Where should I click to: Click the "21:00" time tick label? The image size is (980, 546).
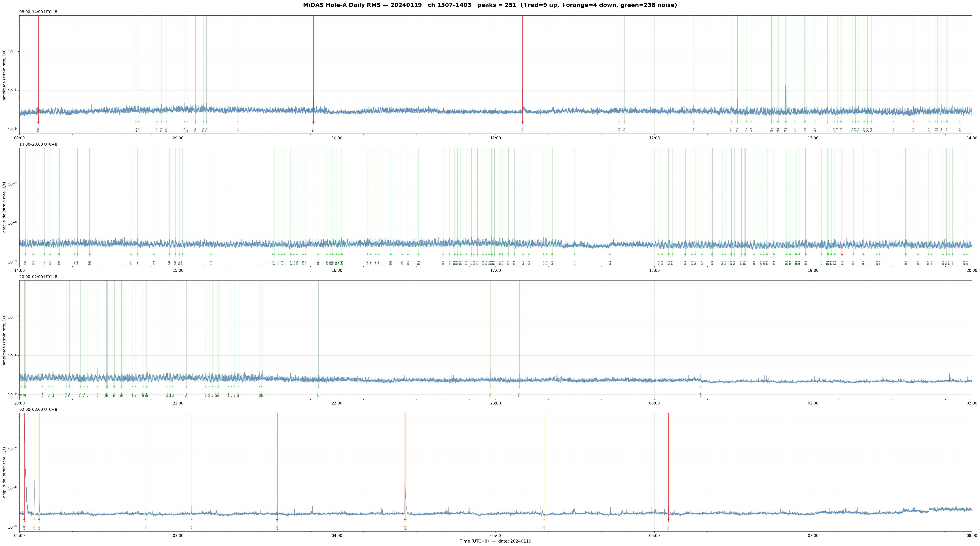178,403
